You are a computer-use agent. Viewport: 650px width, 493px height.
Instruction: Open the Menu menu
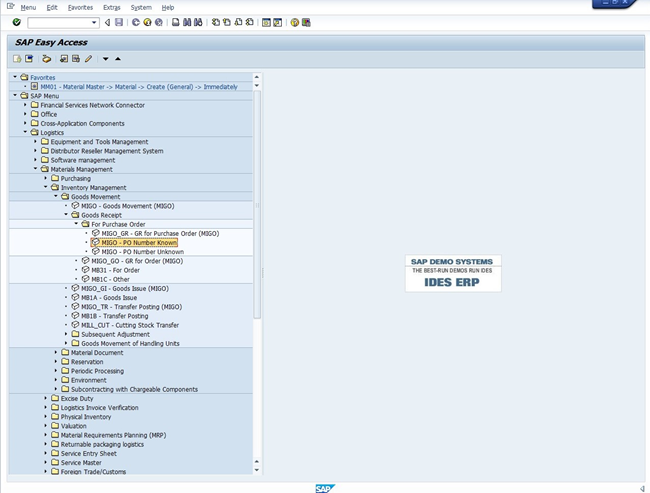[x=28, y=7]
